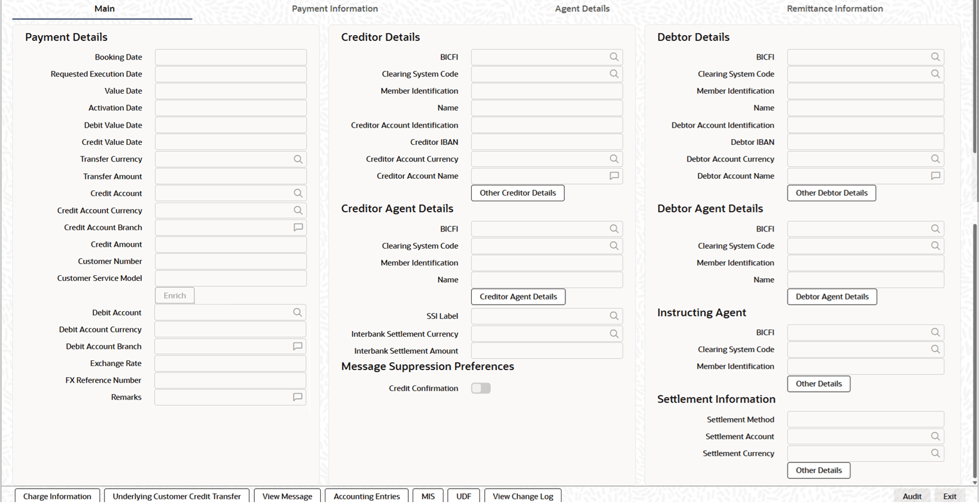980x504 pixels.
Task: Focus the Booking Date field
Action: (231, 57)
